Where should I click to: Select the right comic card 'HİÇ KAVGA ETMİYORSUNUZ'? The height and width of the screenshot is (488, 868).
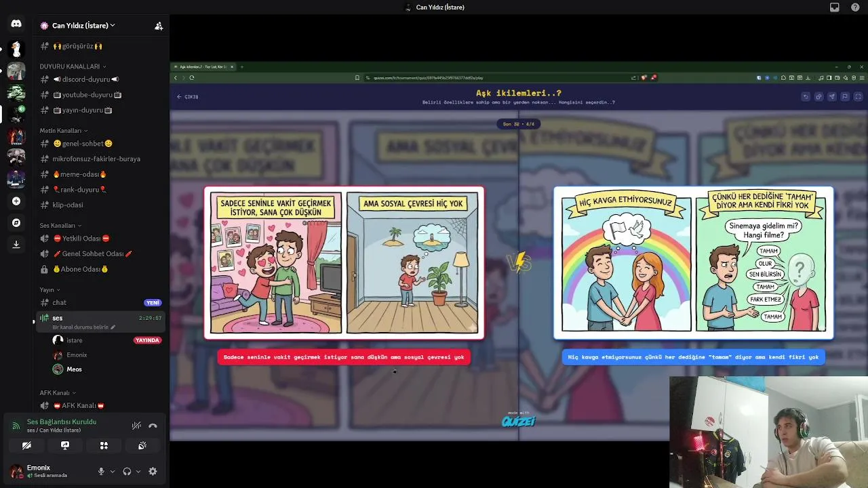click(x=693, y=262)
